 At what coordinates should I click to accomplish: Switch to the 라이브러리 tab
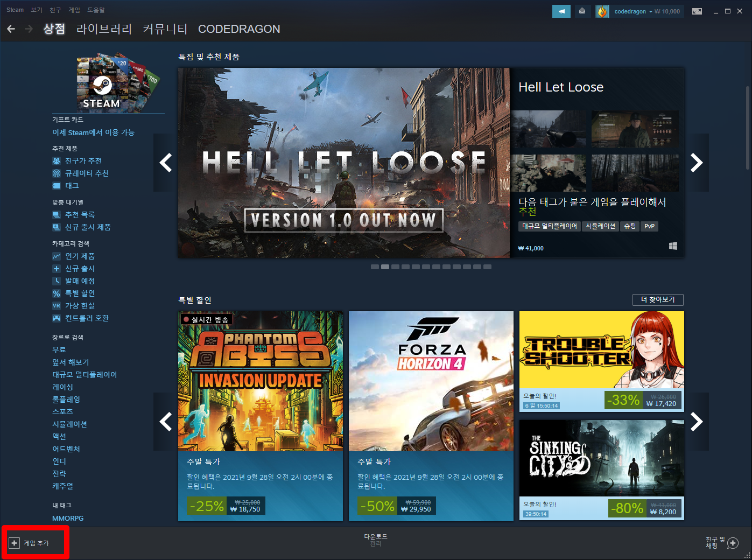[104, 29]
